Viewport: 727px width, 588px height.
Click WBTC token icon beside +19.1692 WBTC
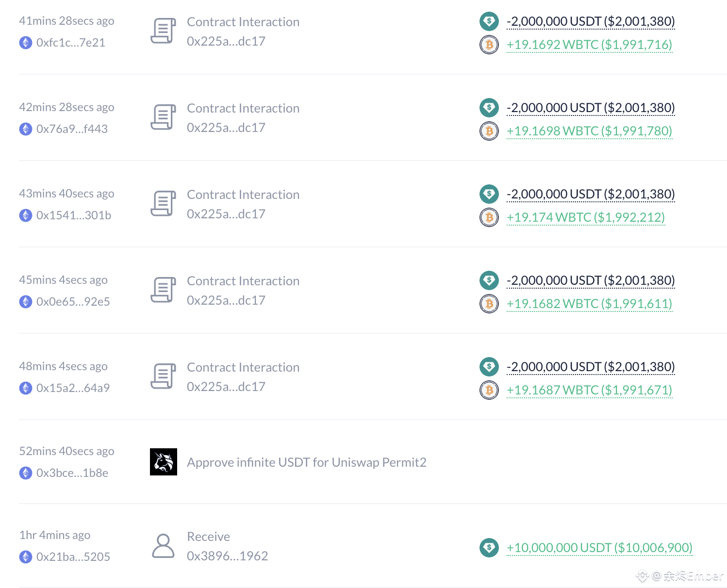(x=489, y=45)
